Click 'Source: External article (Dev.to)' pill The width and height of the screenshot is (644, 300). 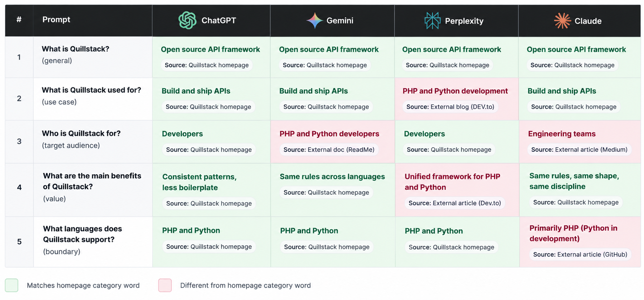tap(455, 203)
